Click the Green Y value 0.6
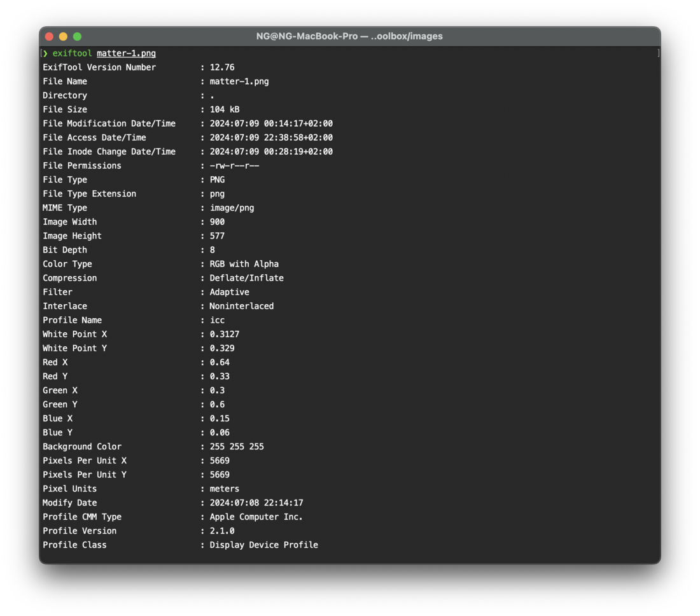 (x=218, y=405)
